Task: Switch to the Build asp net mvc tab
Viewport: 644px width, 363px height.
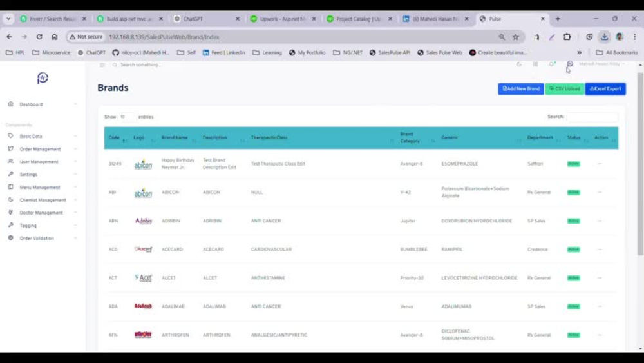Action: pyautogui.click(x=130, y=19)
